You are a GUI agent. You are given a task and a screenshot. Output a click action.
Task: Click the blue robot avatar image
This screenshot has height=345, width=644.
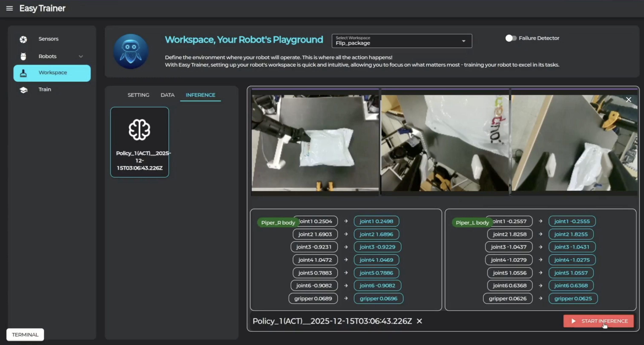tap(131, 52)
